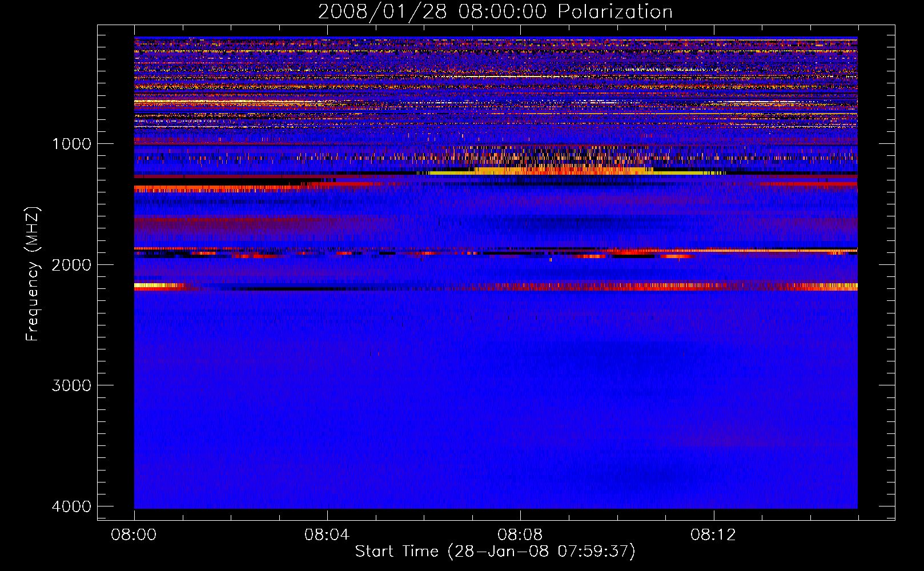Click the plot title '2008/01/28 08:00:00 Polarization'
This screenshot has width=924, height=571.
coord(495,11)
